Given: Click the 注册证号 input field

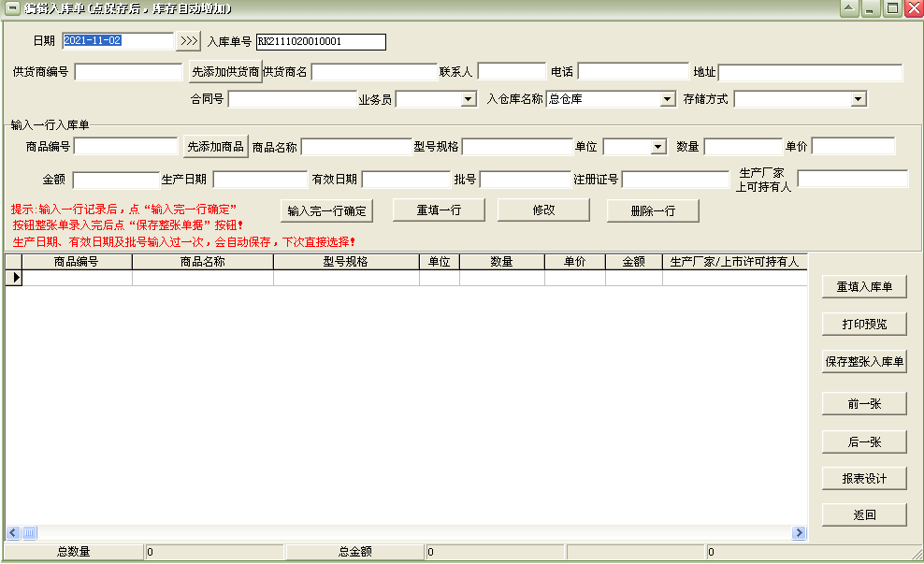Looking at the screenshot, I should tap(675, 180).
